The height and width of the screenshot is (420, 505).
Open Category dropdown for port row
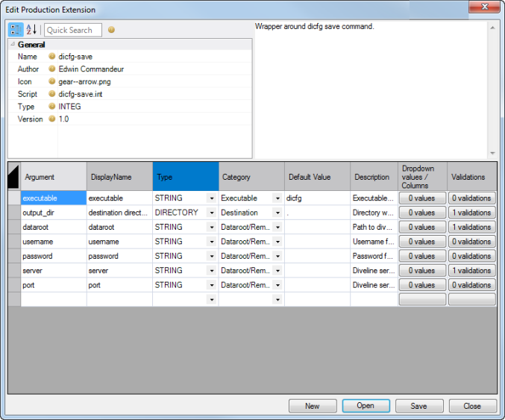277,285
